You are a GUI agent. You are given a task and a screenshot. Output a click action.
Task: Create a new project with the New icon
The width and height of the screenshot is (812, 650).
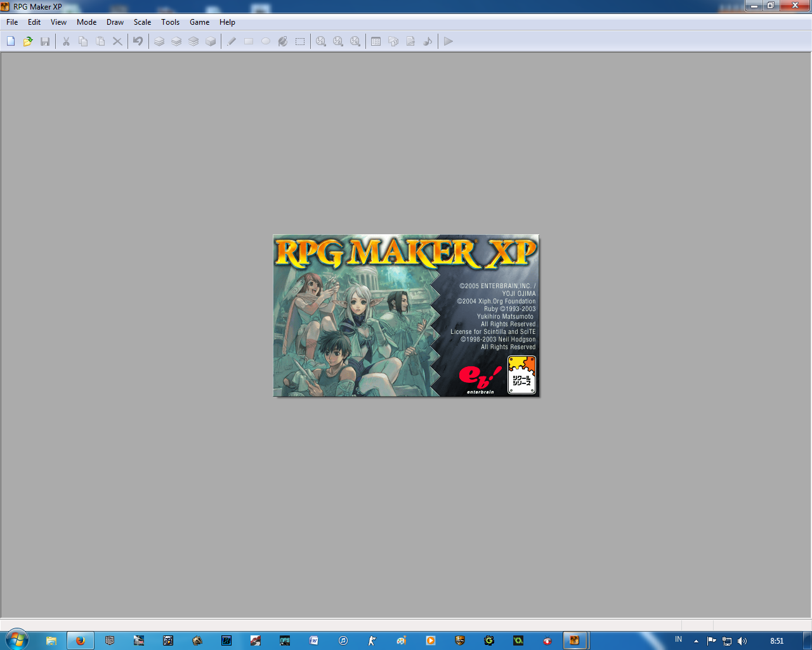(11, 41)
